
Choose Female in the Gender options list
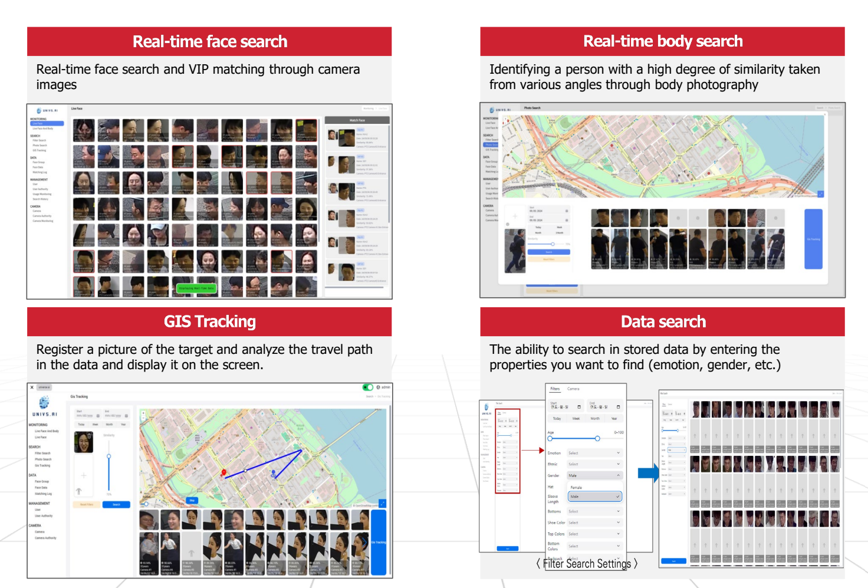(594, 488)
